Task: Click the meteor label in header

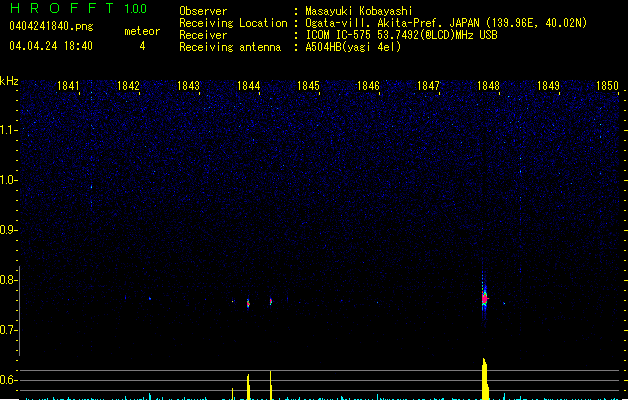Action: [142, 31]
